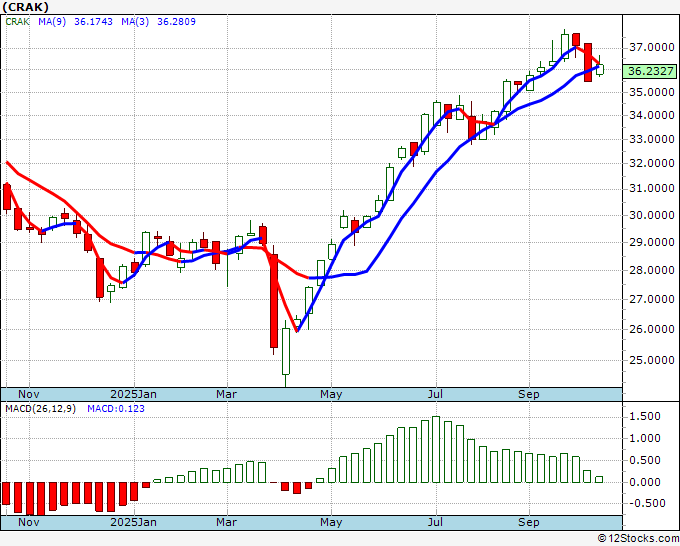Screen dimensions: 680x546
Task: Click the 0.500 MACD axis label
Action: pyautogui.click(x=644, y=460)
